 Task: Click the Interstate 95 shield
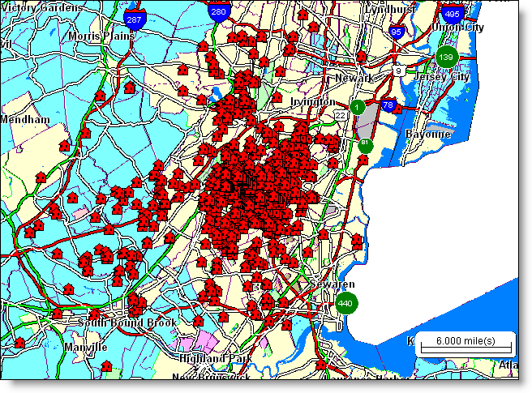point(397,32)
